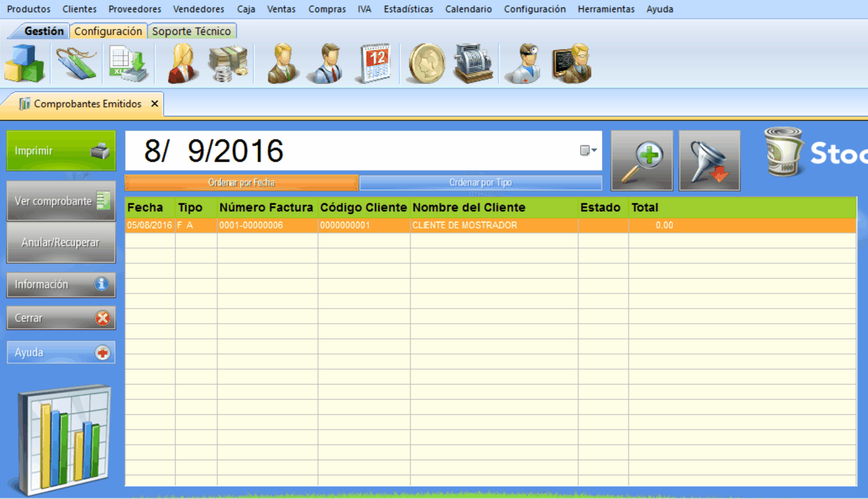Open the IVA menu
This screenshot has height=499, width=868.
tap(364, 9)
